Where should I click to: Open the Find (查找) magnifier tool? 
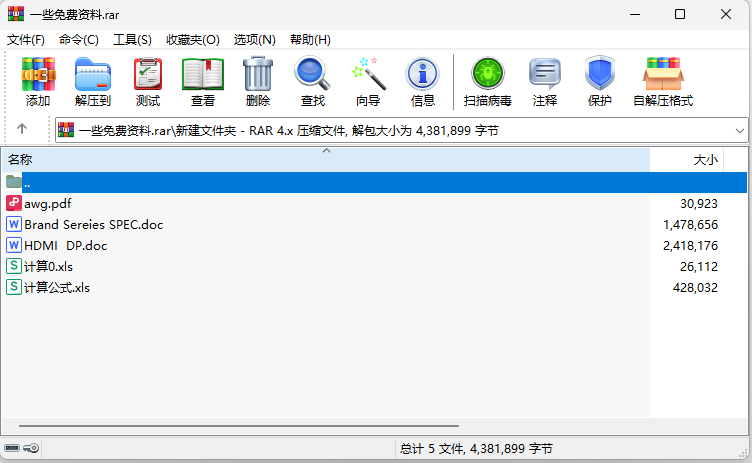pyautogui.click(x=313, y=82)
